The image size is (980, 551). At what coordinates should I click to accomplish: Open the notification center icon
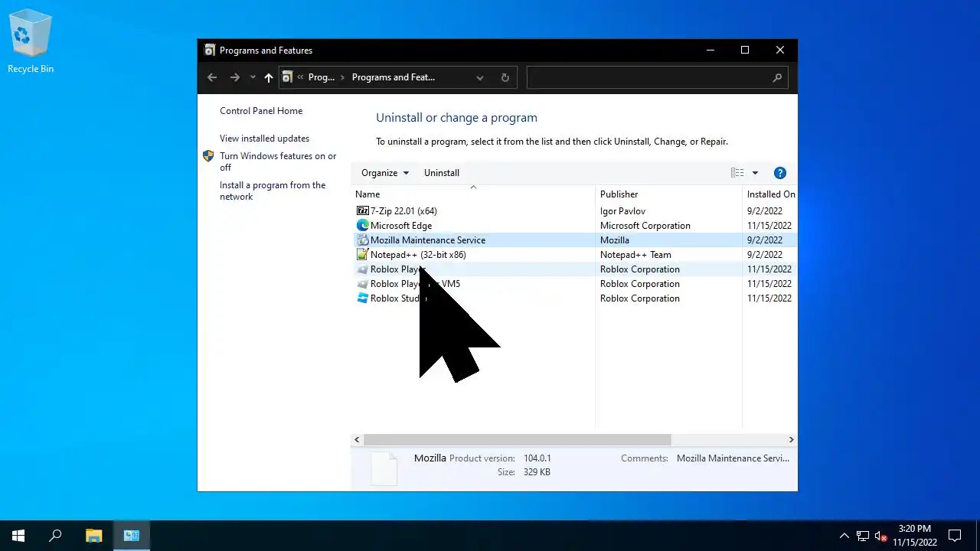point(955,536)
